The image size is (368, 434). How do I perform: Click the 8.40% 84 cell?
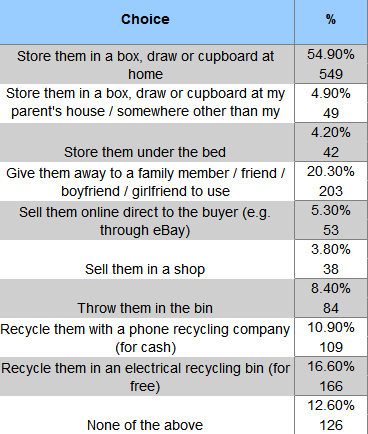pos(331,298)
